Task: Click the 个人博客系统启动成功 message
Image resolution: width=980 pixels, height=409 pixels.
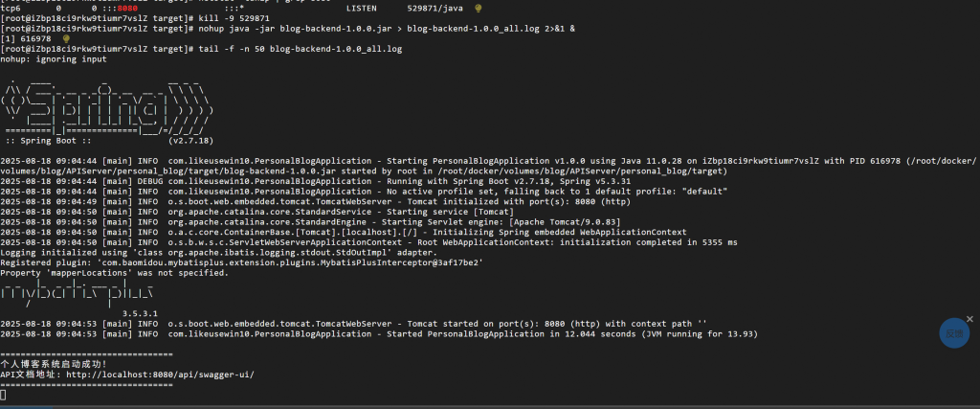Action: [57, 363]
